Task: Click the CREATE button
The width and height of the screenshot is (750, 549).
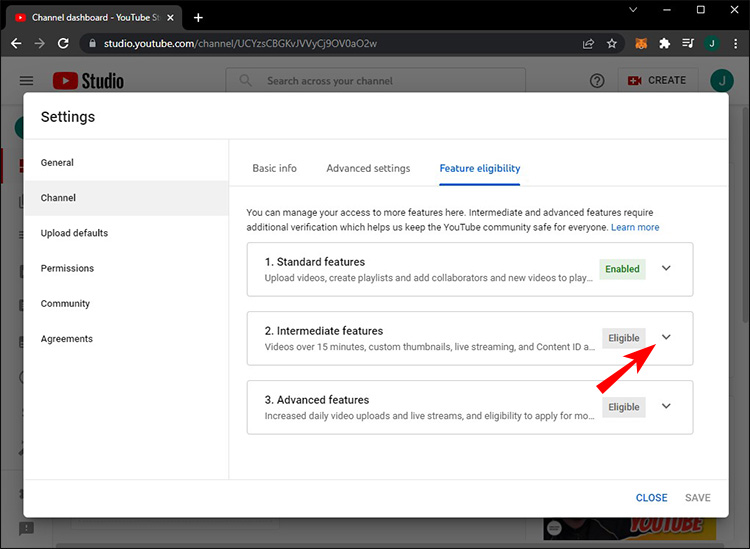Action: point(658,80)
